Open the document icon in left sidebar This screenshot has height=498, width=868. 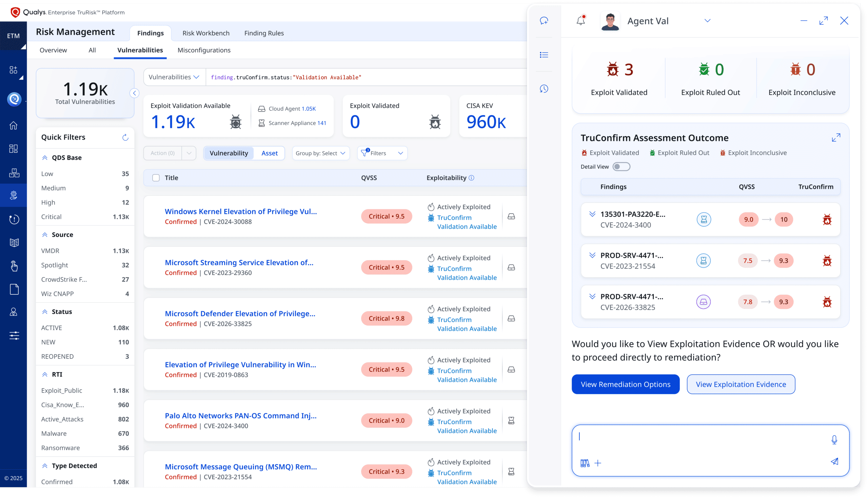[14, 289]
